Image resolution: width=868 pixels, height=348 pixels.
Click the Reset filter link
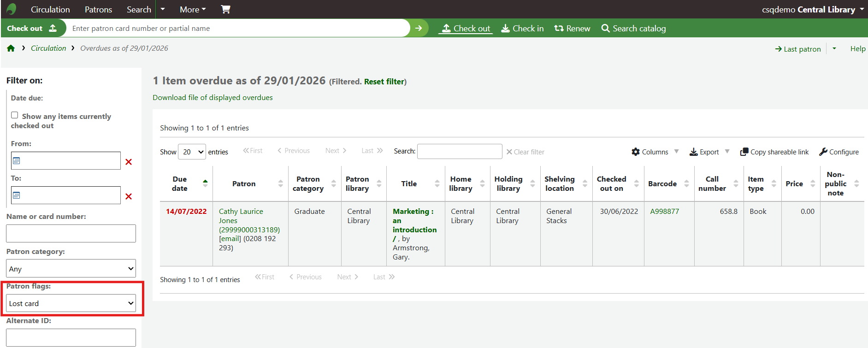coord(384,82)
